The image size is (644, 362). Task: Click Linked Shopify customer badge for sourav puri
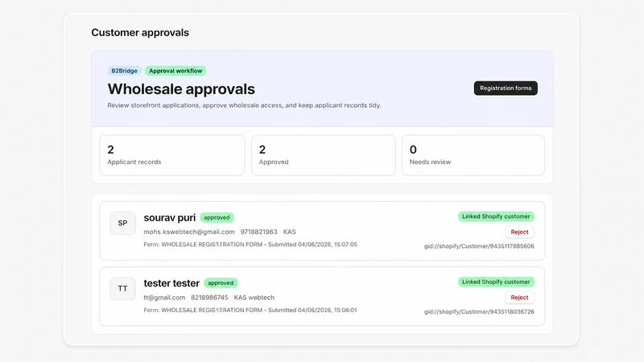496,216
